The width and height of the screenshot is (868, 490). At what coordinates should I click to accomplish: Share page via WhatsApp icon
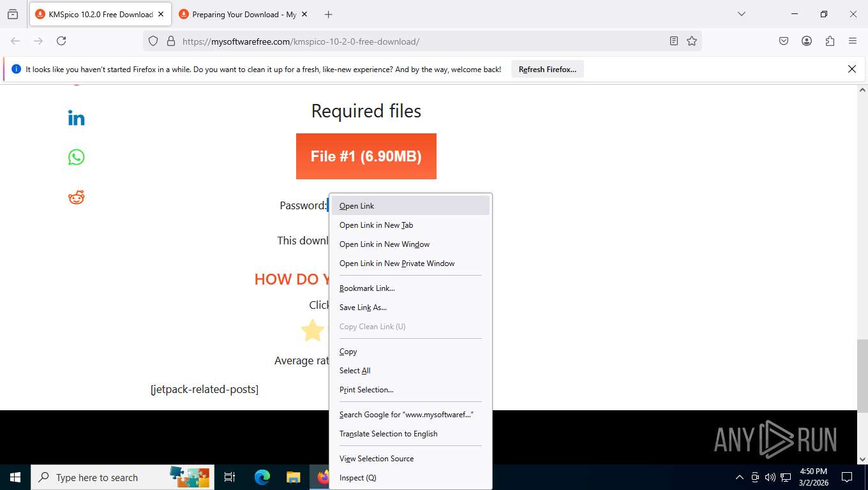point(76,157)
